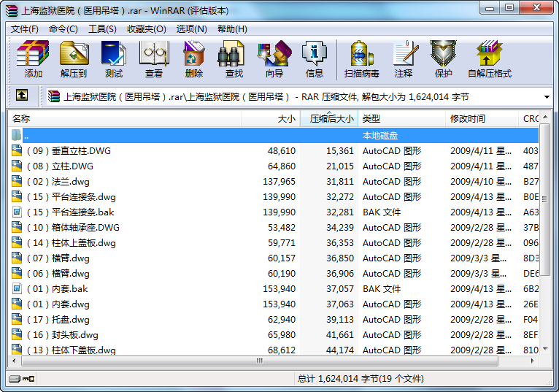Sort by 修改时间 column header
The width and height of the screenshot is (559, 392).
click(482, 119)
